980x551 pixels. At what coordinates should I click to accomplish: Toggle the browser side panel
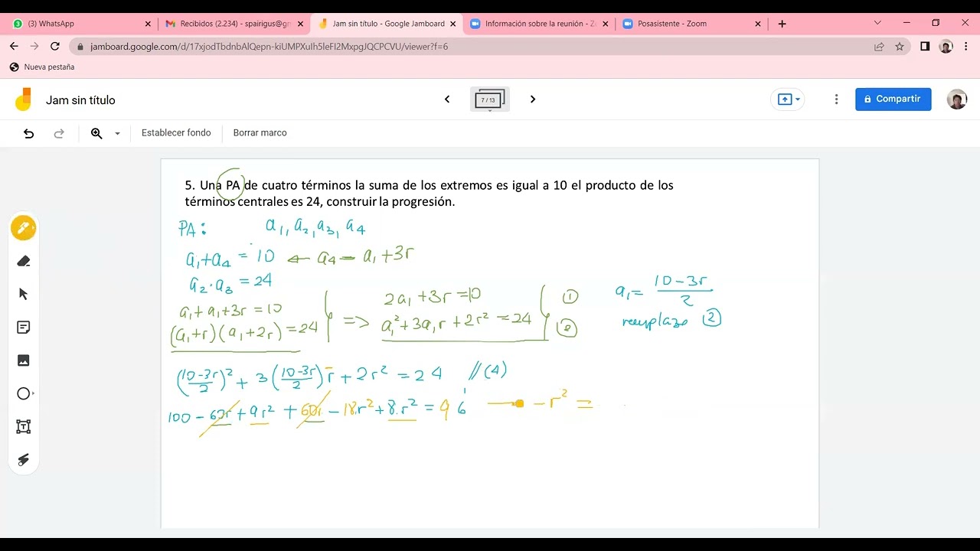[x=925, y=47]
